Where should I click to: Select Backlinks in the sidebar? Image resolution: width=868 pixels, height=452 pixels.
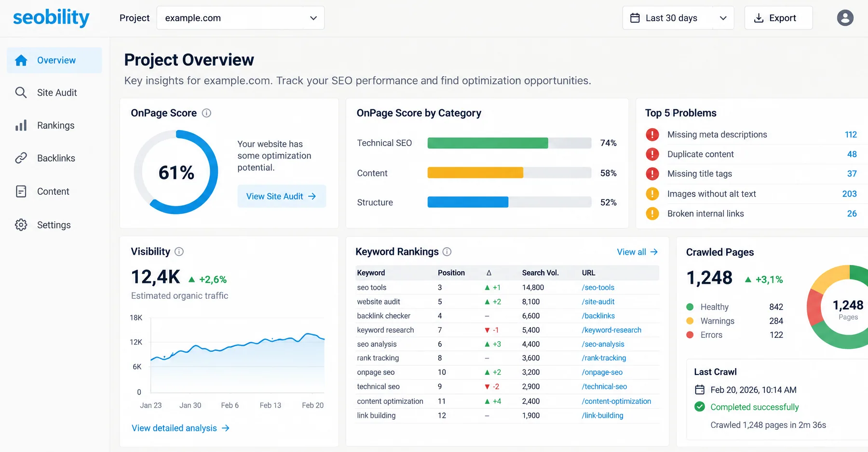[54, 158]
